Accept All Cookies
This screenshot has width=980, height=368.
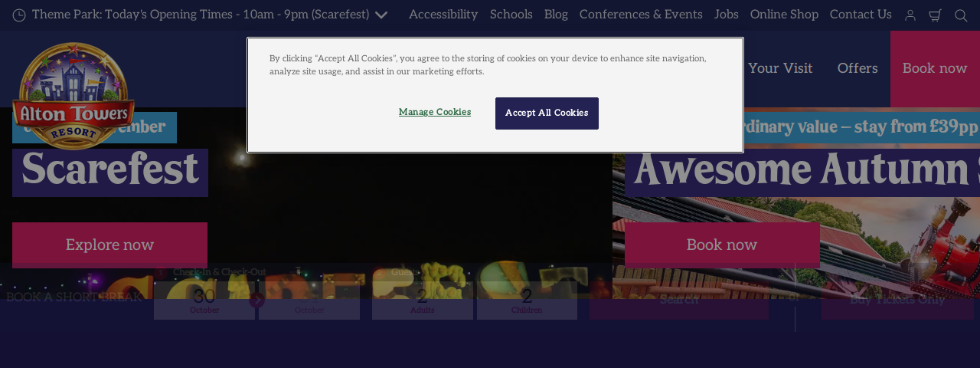click(x=547, y=113)
